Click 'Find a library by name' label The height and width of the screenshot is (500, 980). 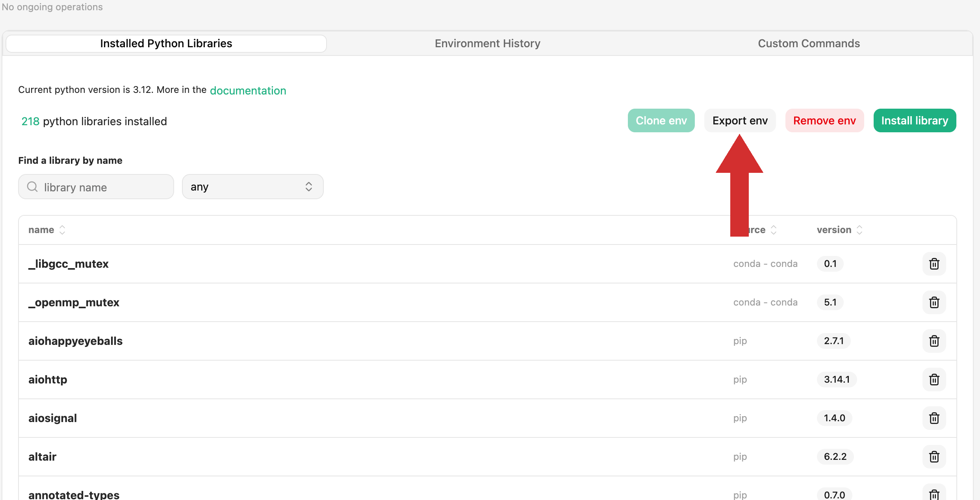[x=70, y=161]
